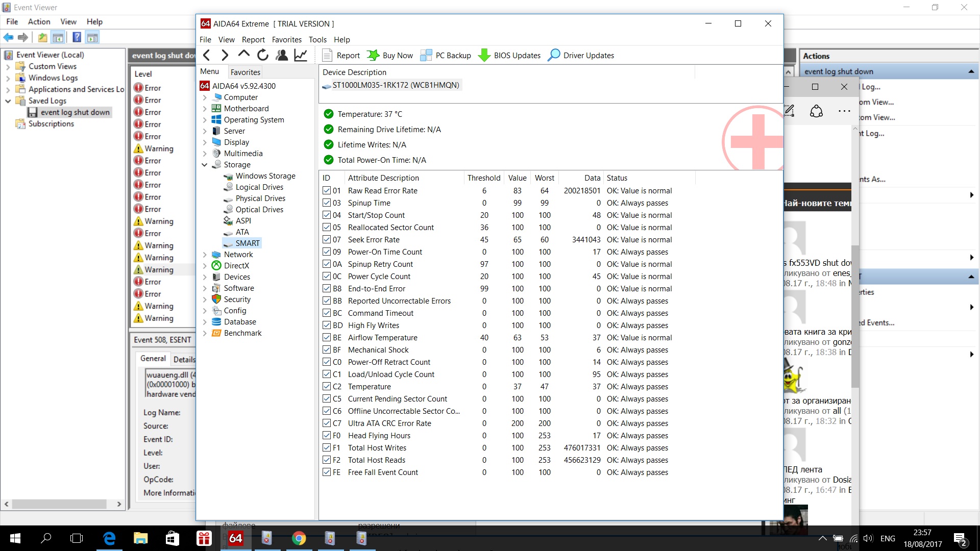This screenshot has height=551, width=980.
Task: Collapse the Storage tree node
Action: [205, 165]
